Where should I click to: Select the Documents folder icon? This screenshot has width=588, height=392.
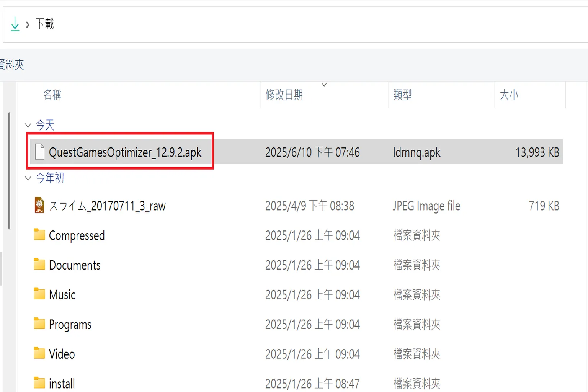(x=39, y=265)
